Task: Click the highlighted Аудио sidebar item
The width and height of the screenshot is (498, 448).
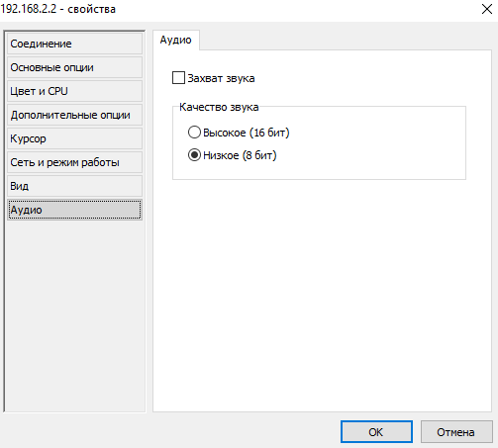Action: [x=74, y=210]
